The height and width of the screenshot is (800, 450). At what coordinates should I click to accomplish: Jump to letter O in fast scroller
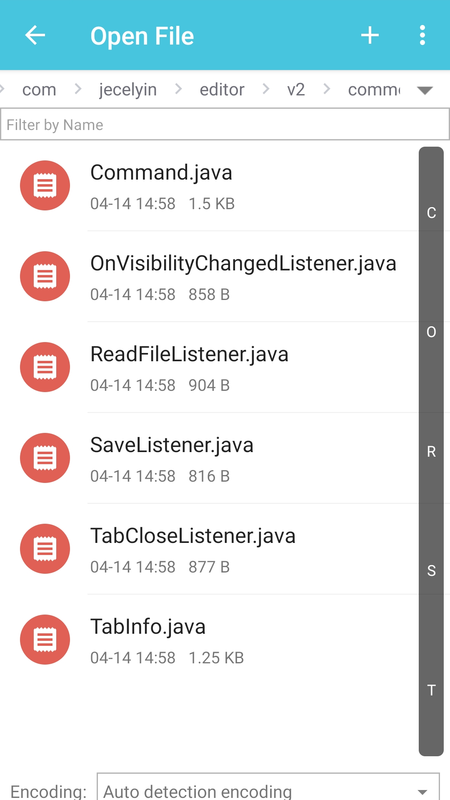coord(431,332)
